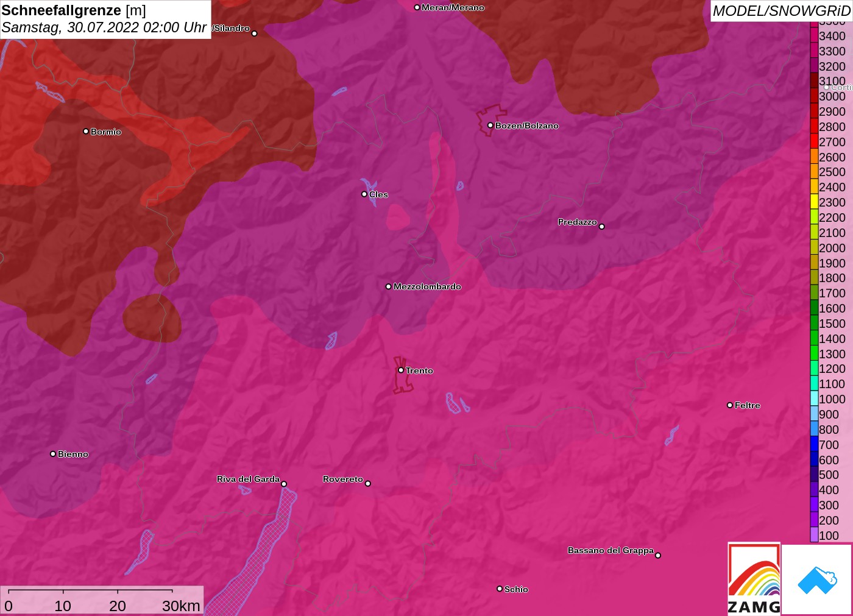Image resolution: width=853 pixels, height=616 pixels.
Task: Click the blue cloud logo beside ZAMG
Action: click(817, 579)
